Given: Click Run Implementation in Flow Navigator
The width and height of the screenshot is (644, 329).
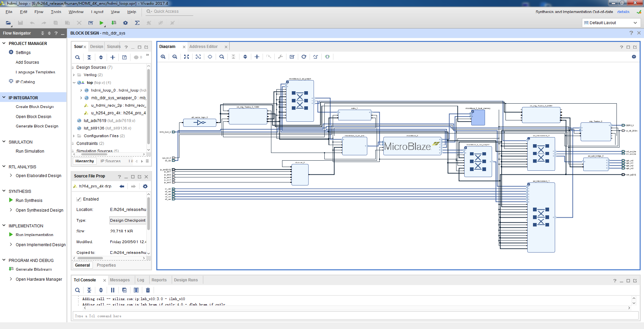Looking at the screenshot, I should [35, 235].
